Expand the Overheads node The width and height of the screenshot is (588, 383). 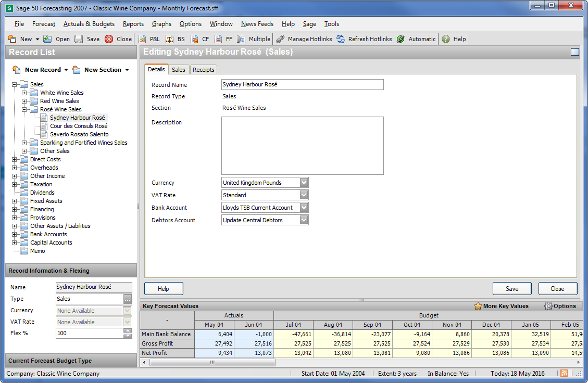point(14,168)
